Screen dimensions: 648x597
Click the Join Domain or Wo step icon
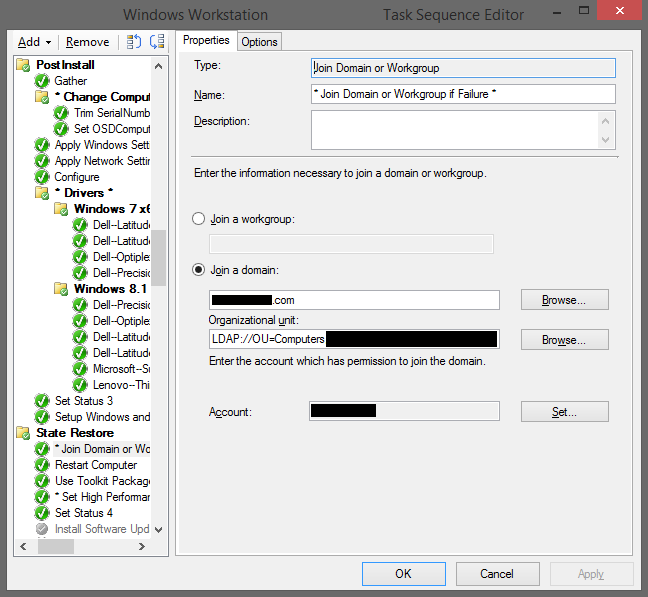tap(42, 449)
